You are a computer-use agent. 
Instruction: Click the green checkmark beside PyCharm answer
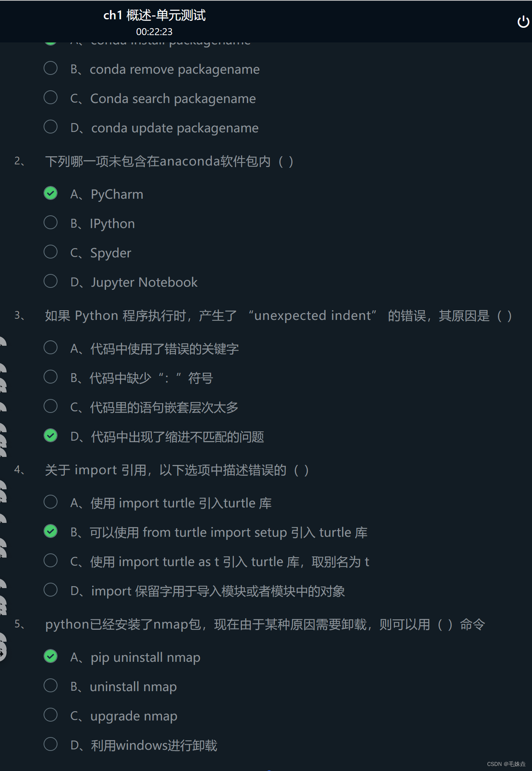[x=51, y=193]
